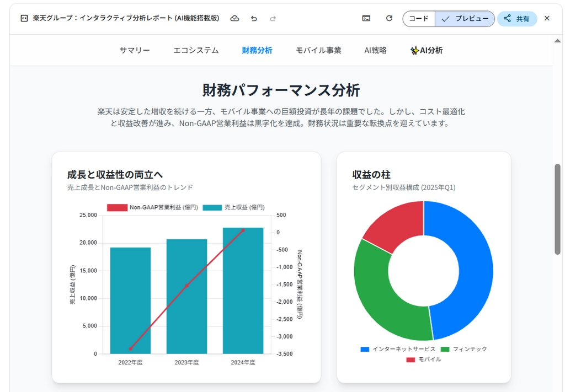This screenshot has width=565, height=392.
Task: Click the code file icon beside the report title
Action: (x=24, y=18)
